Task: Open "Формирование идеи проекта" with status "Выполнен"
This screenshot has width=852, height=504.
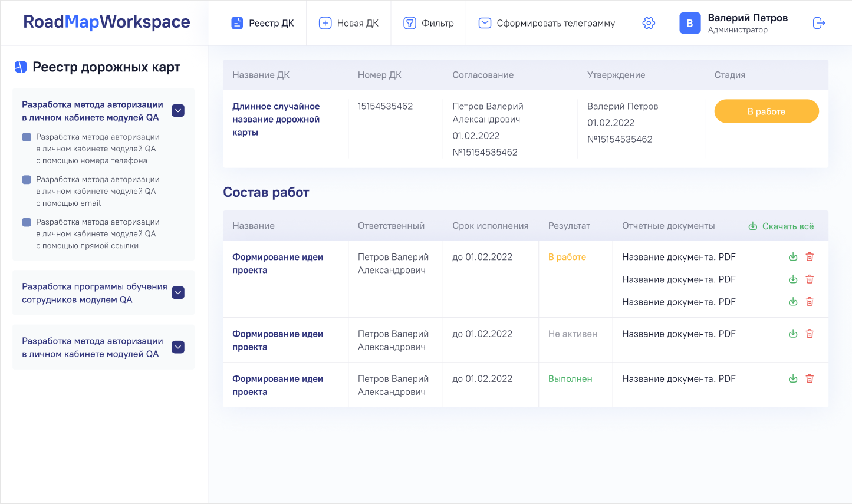Action: tap(278, 385)
